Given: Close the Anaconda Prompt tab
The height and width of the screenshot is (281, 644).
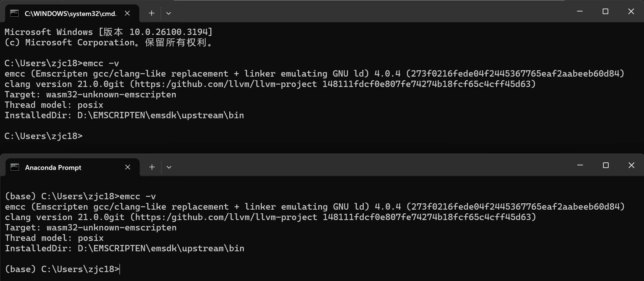Looking at the screenshot, I should [x=128, y=167].
